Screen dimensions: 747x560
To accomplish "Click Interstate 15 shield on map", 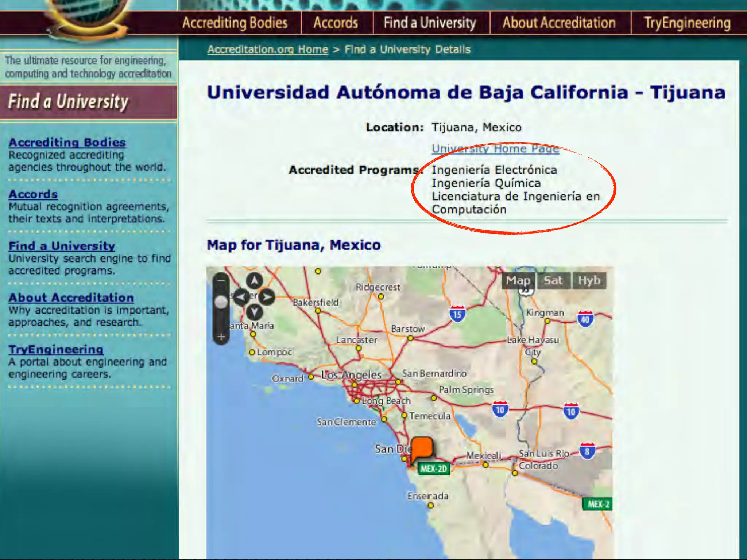I will click(x=457, y=314).
